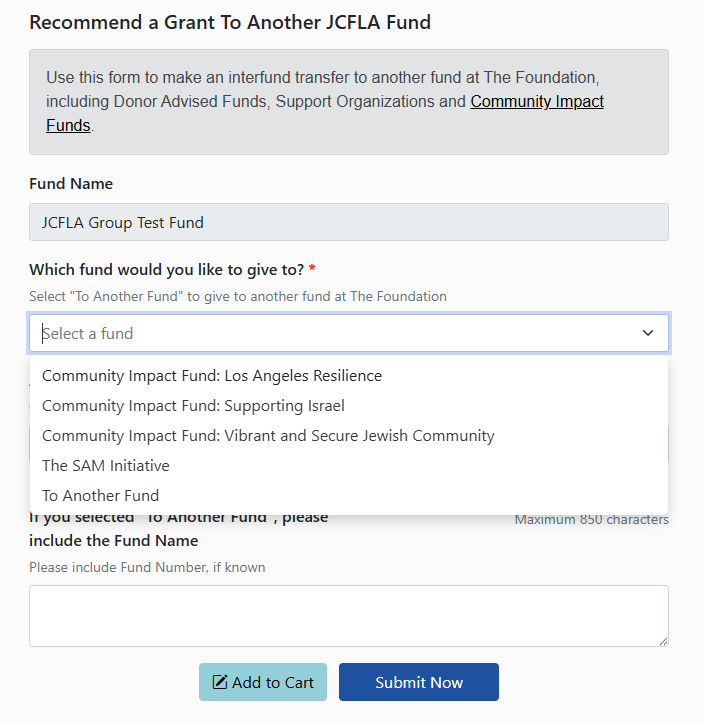
Task: Click the Add to Cart button
Action: point(263,682)
